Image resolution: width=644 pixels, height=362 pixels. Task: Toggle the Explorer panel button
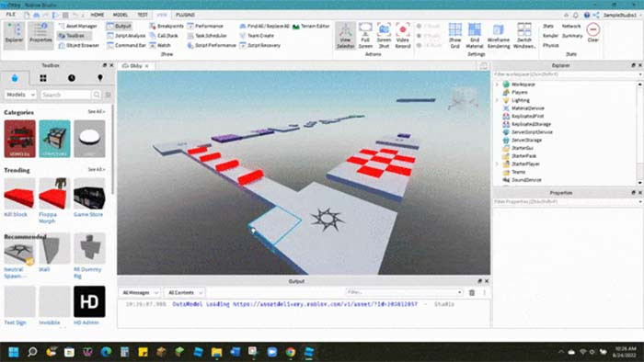pos(14,36)
